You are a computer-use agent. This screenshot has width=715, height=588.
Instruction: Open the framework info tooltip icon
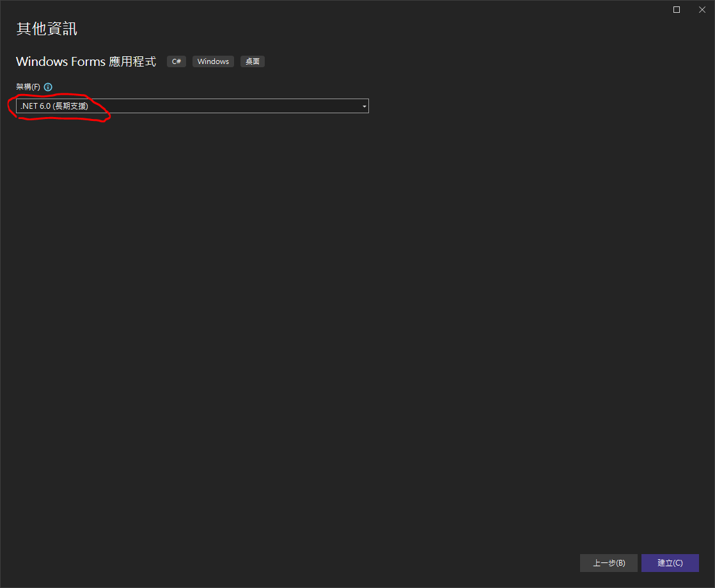(x=48, y=86)
